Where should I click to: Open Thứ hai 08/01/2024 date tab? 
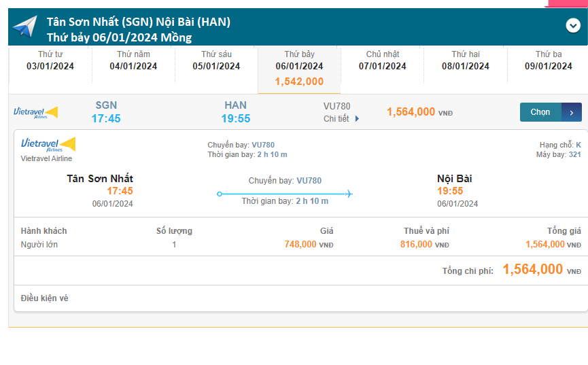(466, 60)
